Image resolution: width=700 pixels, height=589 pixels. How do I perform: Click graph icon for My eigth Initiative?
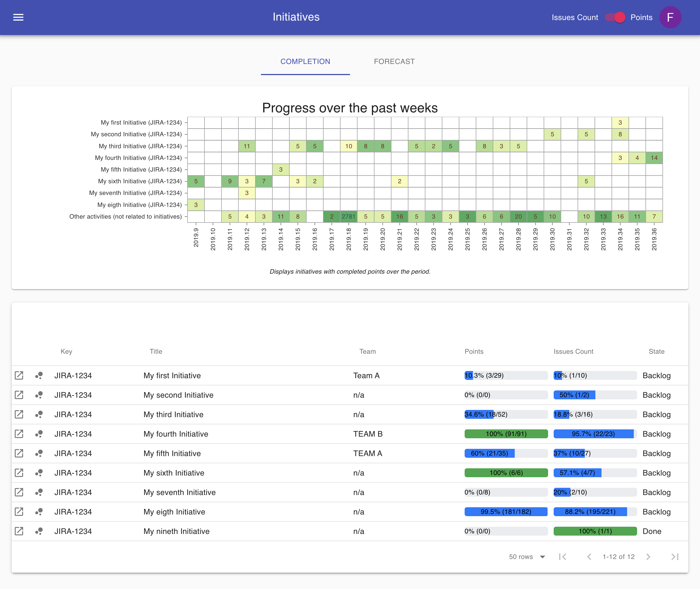tap(39, 512)
